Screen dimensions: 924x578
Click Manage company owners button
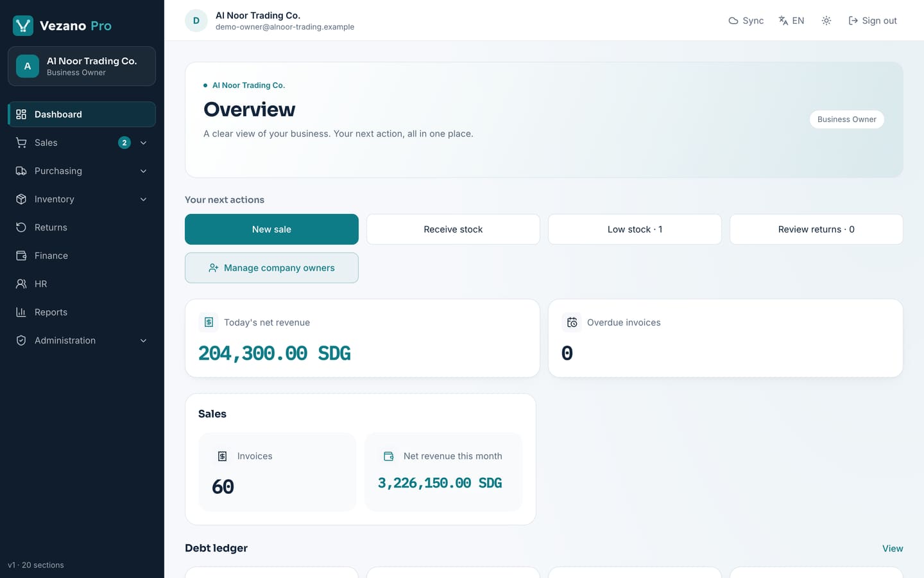[271, 268]
